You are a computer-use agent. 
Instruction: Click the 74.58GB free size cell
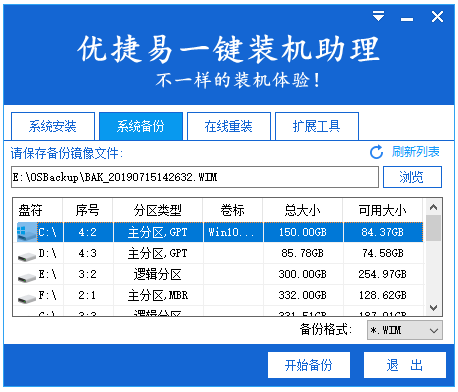coord(383,253)
